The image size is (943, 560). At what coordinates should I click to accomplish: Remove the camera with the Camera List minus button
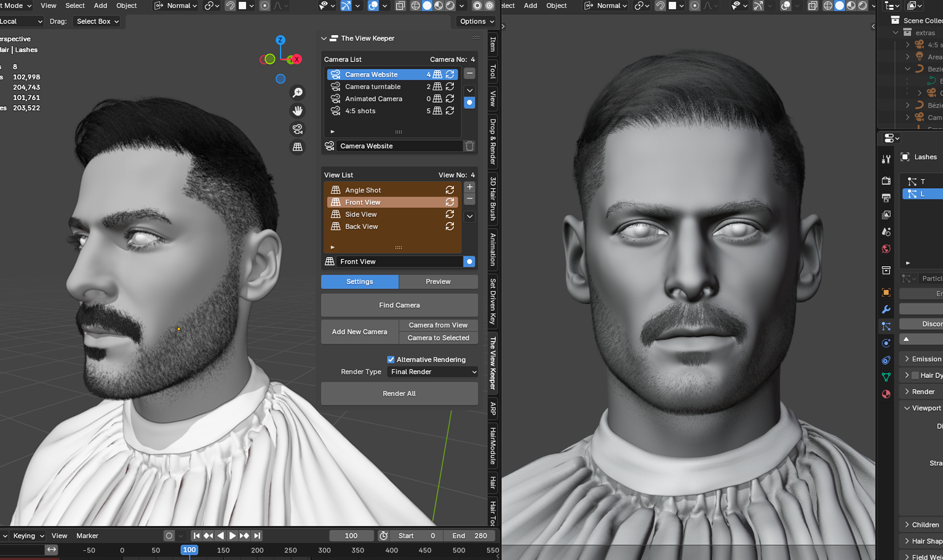coord(469,74)
